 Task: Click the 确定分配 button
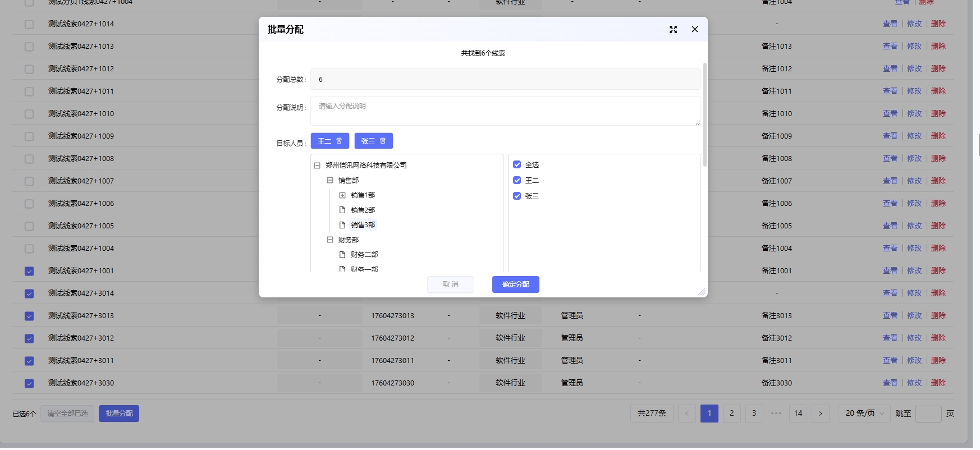pyautogui.click(x=515, y=284)
